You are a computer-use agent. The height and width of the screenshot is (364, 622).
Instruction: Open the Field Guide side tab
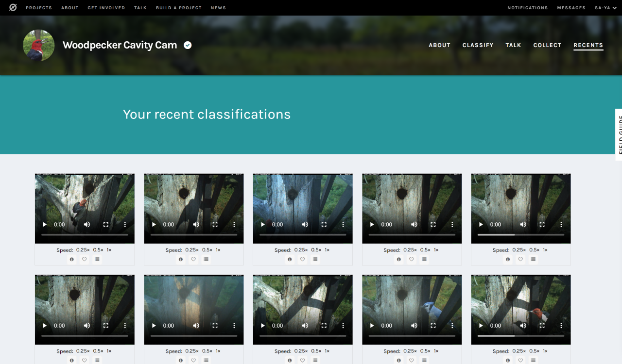pyautogui.click(x=619, y=134)
